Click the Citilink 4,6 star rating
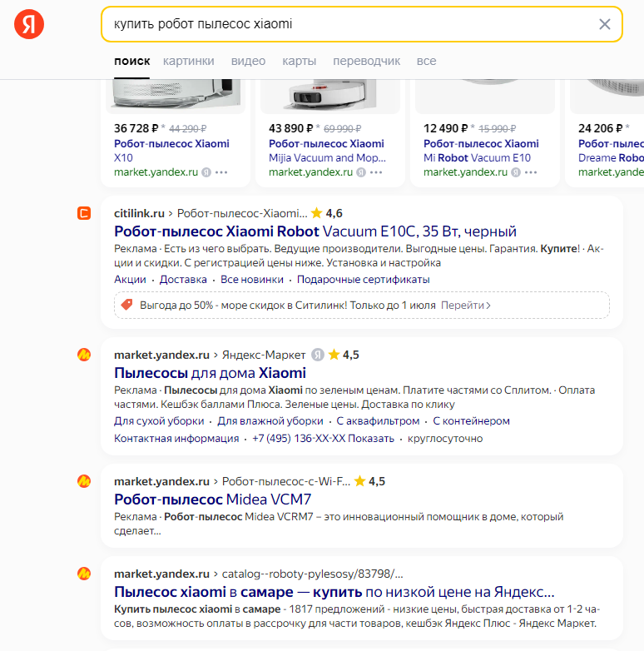The width and height of the screenshot is (644, 651). point(326,213)
